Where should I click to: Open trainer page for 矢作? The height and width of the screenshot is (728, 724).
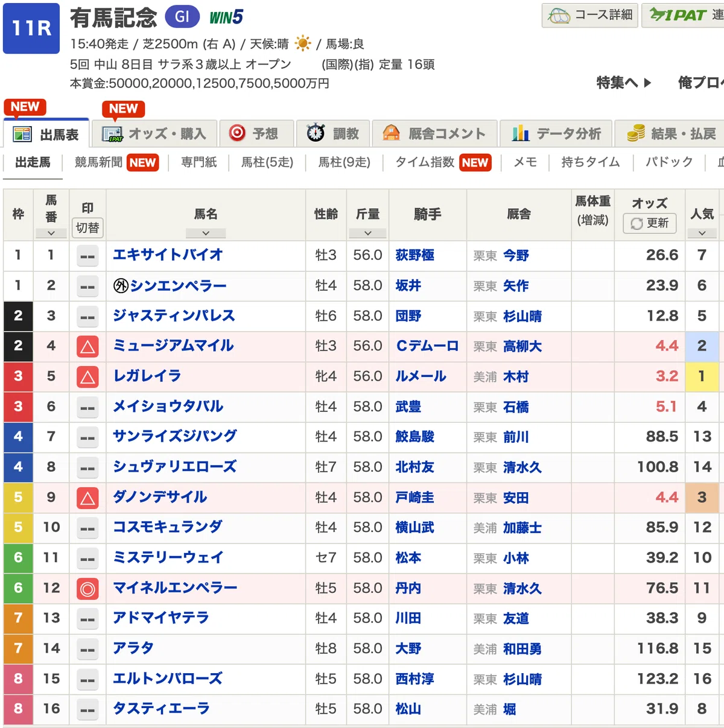point(516,286)
